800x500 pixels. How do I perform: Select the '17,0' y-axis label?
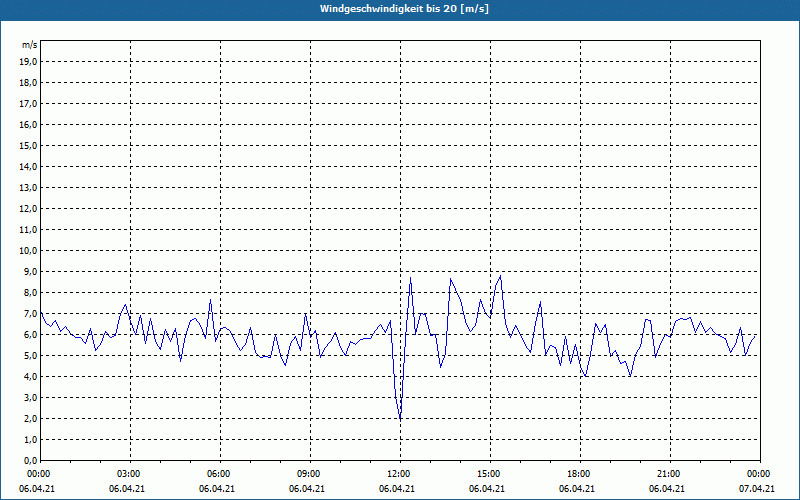tap(28, 104)
